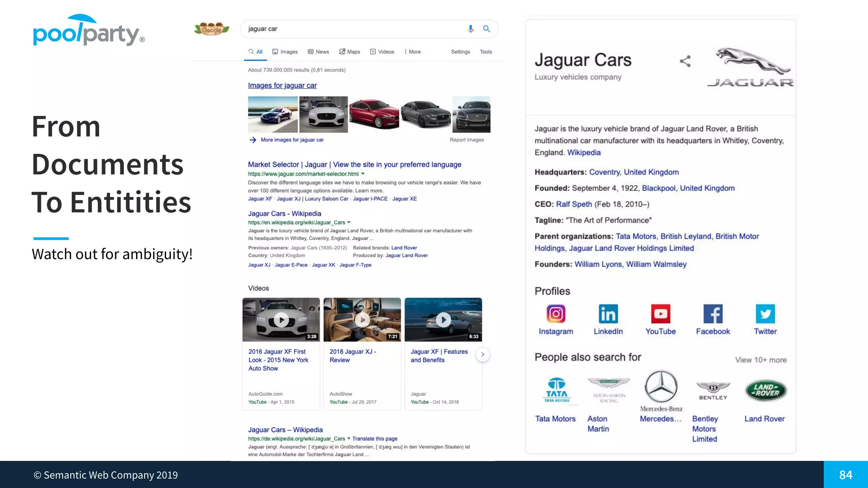Click the Google doodle logo
Viewport: 868px width, 488px height.
[211, 29]
